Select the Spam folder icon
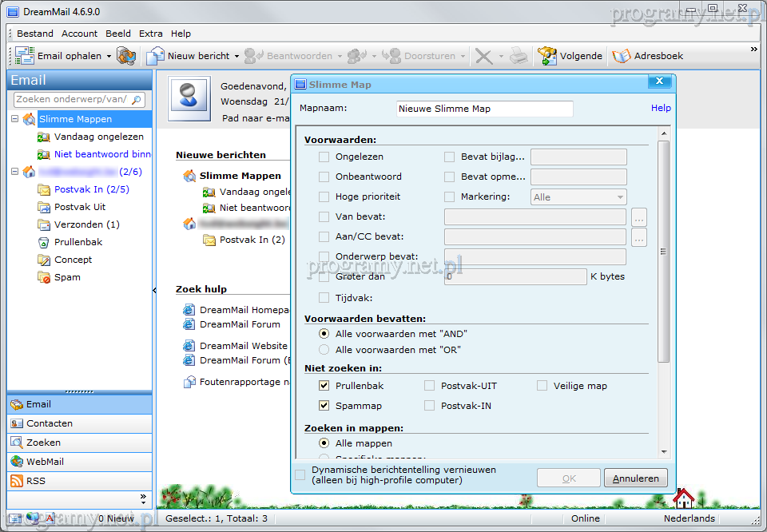The height and width of the screenshot is (532, 767). pos(43,277)
